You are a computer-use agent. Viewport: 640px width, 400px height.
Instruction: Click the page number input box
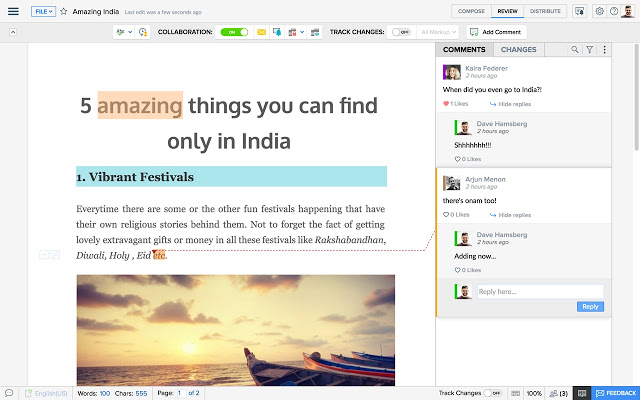[180, 393]
